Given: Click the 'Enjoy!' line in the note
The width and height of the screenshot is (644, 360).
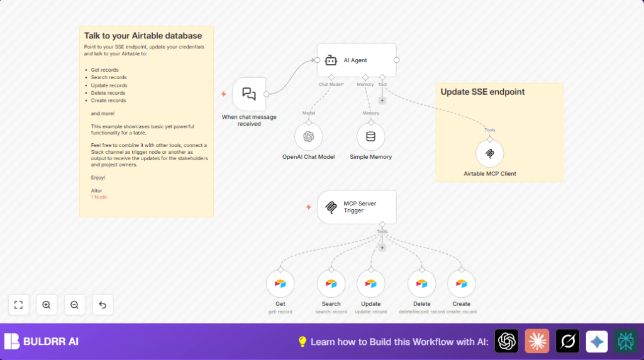Looking at the screenshot, I should click(98, 178).
